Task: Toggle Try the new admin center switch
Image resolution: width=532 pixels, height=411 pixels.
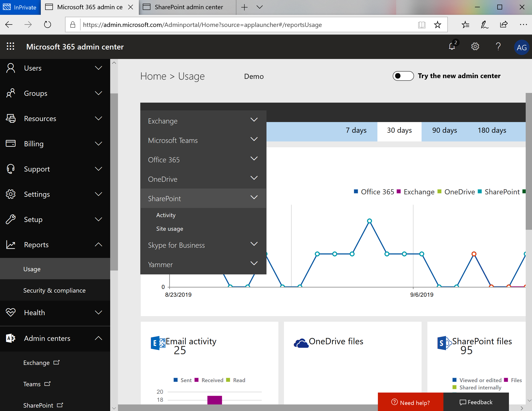Action: pos(403,76)
